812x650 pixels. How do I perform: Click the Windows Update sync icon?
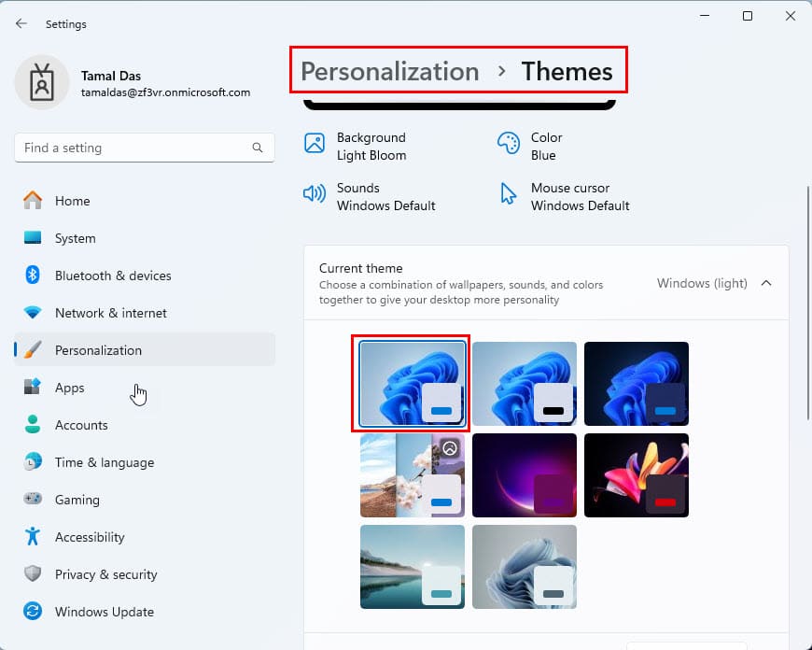point(33,611)
